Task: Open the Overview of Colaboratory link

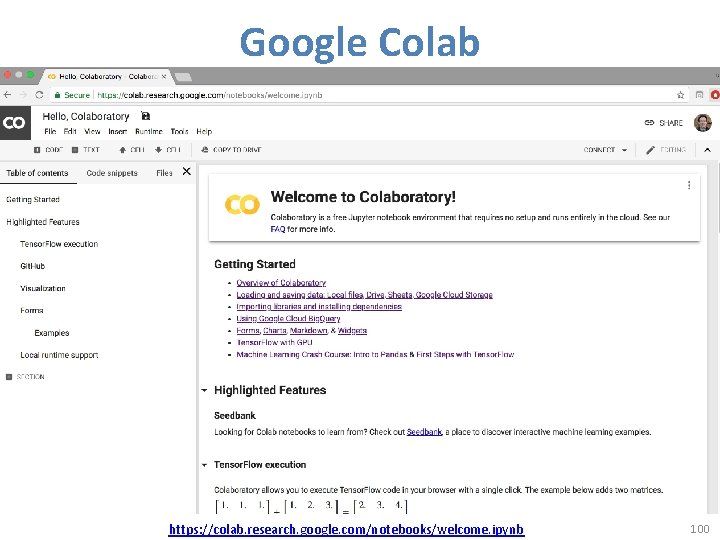Action: 281,282
